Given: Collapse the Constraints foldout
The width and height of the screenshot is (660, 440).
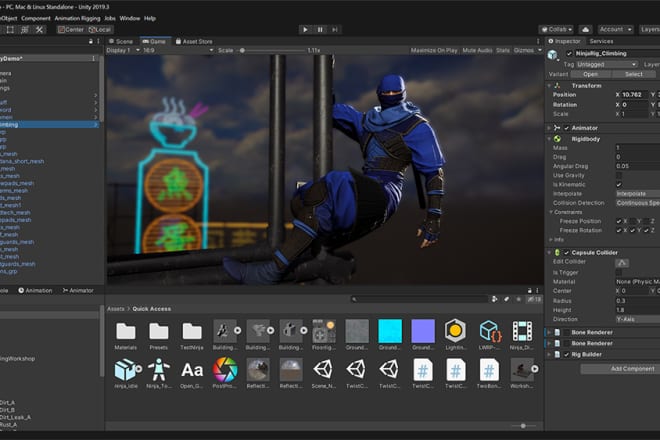Looking at the screenshot, I should [x=551, y=212].
